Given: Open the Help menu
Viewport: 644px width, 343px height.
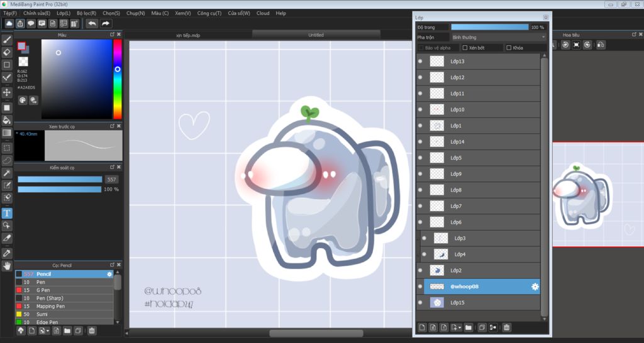Looking at the screenshot, I should click(x=281, y=13).
